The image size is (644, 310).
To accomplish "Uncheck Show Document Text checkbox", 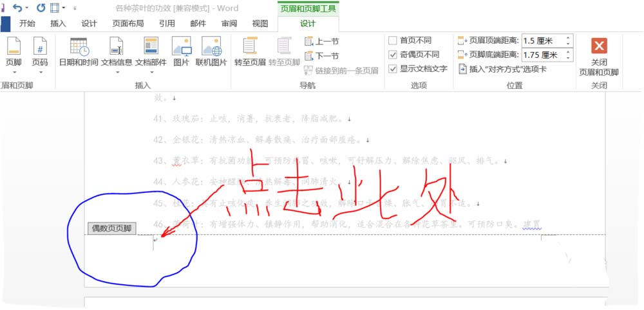I will coord(393,69).
